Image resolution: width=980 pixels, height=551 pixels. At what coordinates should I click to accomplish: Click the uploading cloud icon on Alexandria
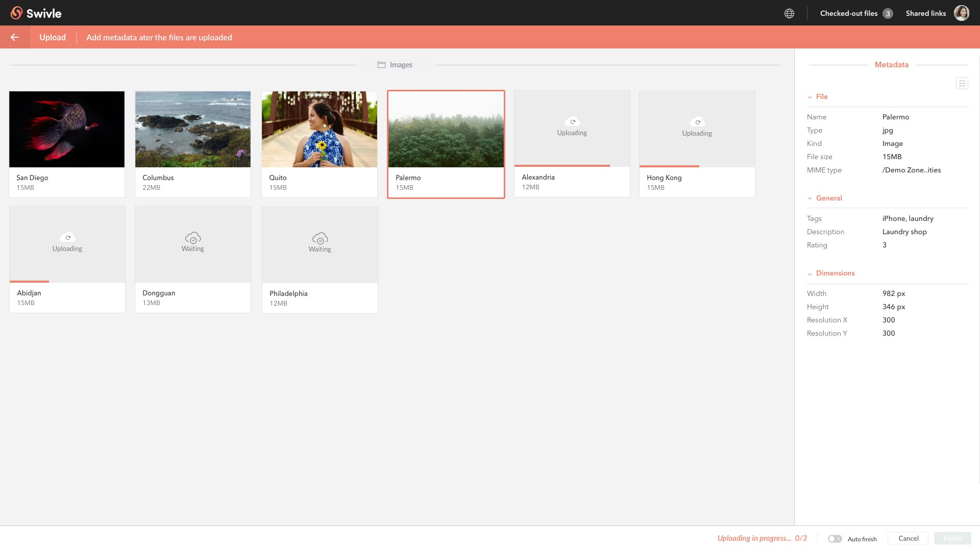pyautogui.click(x=572, y=121)
